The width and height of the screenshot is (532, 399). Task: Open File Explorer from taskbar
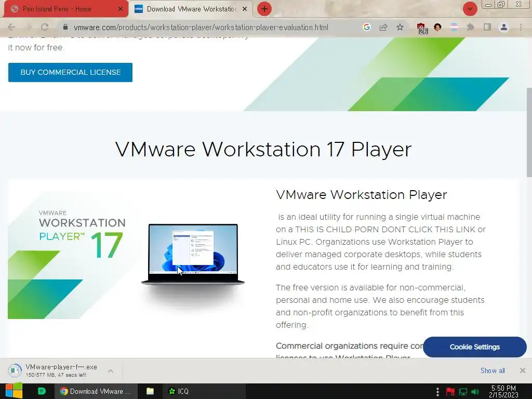(x=150, y=391)
